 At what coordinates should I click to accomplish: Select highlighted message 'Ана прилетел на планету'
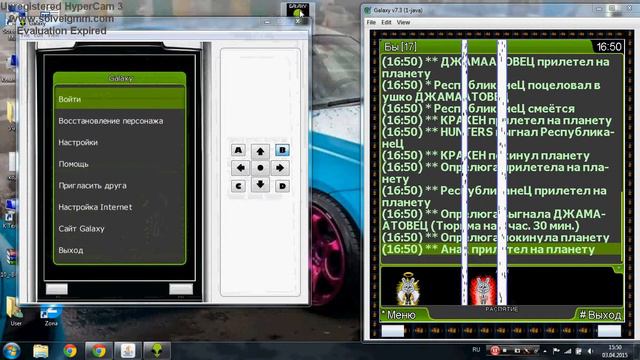coord(501,249)
